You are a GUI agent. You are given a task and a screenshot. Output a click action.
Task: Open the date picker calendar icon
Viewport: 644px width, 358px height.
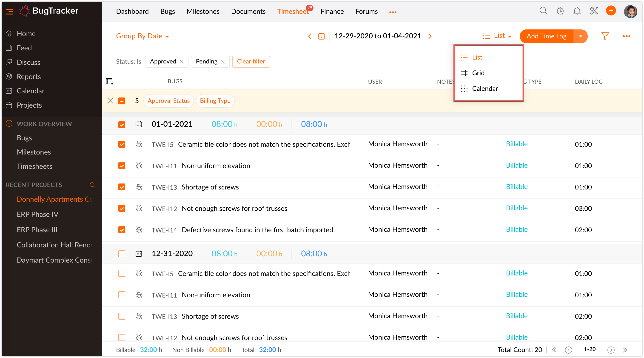tap(321, 36)
